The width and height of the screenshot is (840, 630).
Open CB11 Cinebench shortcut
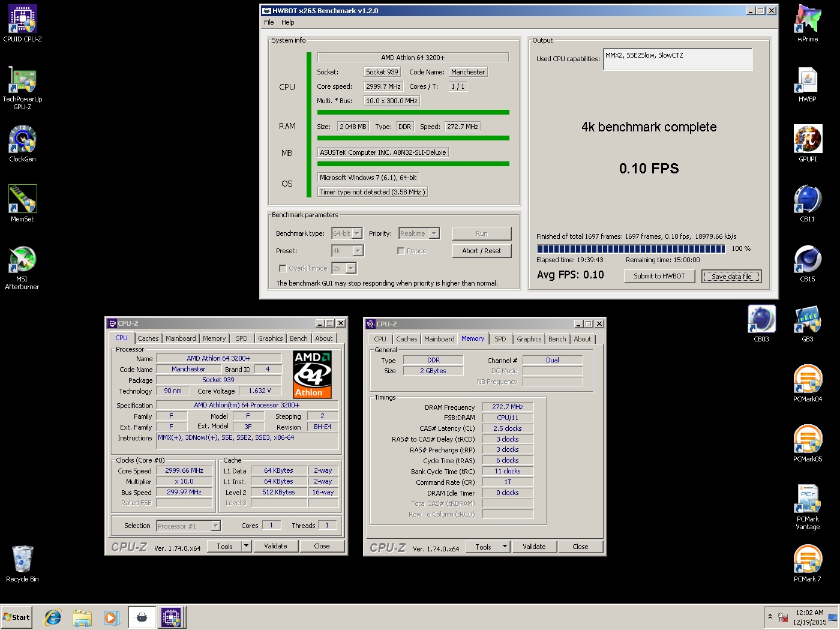tap(808, 204)
